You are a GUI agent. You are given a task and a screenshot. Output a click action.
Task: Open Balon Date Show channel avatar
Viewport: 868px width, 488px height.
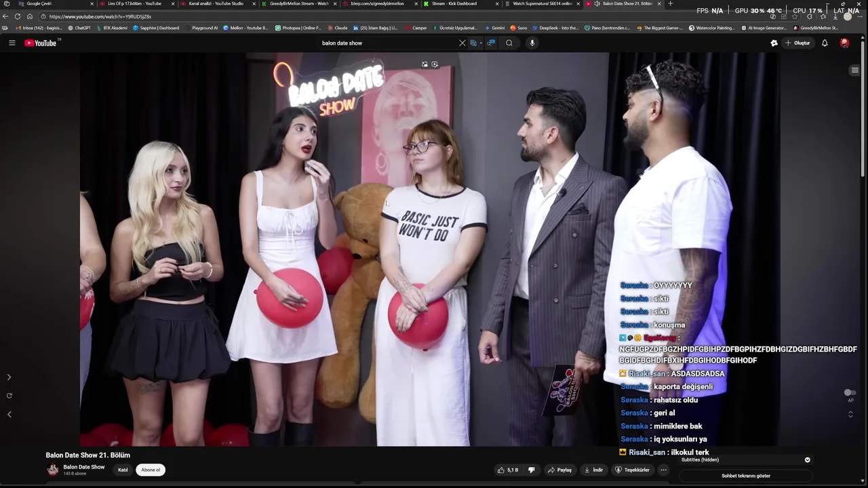tap(53, 470)
